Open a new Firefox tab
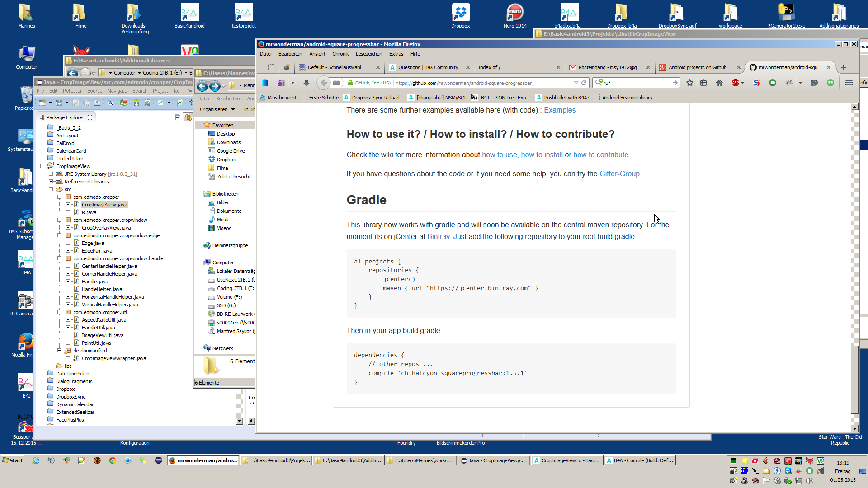The height and width of the screenshot is (488, 868). point(843,67)
